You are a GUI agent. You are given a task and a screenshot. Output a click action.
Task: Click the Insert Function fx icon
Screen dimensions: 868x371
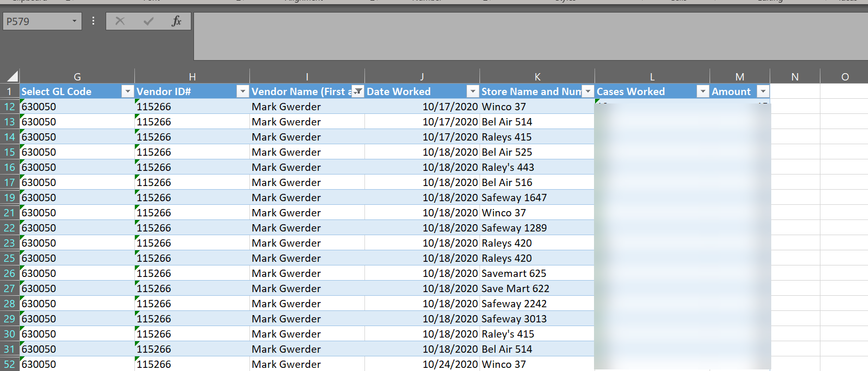176,21
